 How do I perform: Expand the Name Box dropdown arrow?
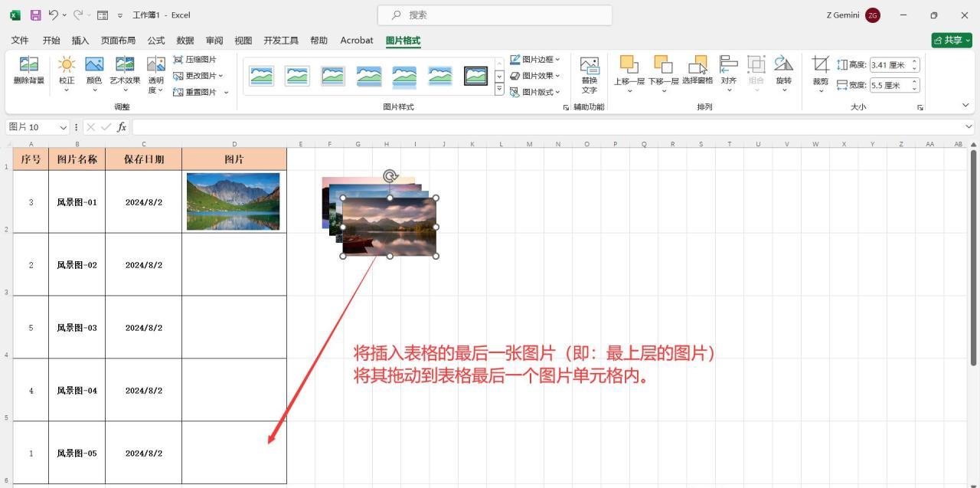(63, 127)
